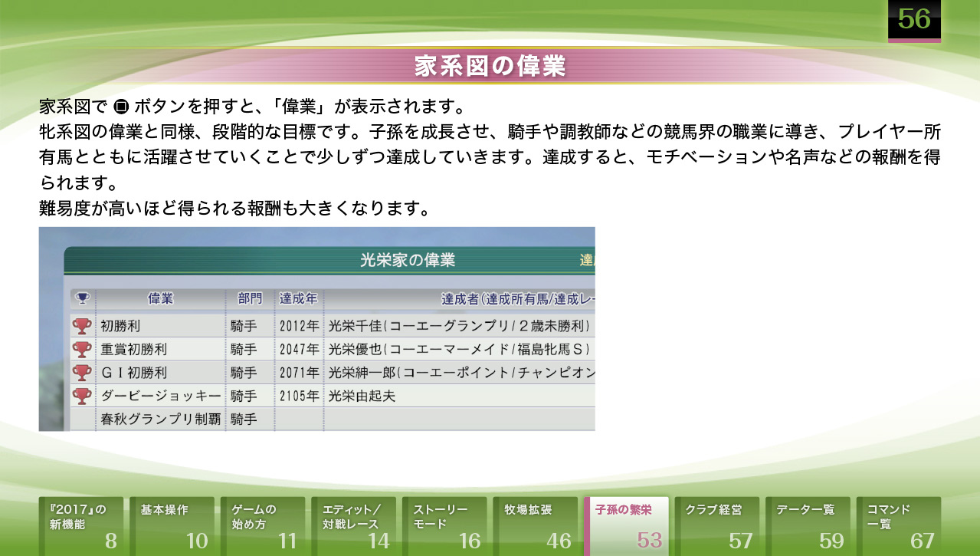Click the 2071年 year cell
The image size is (980, 556).
tap(299, 373)
